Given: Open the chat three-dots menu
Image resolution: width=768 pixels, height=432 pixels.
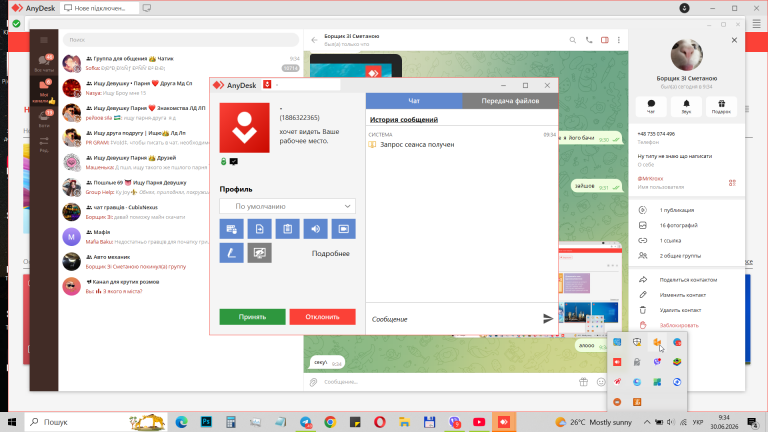Looking at the screenshot, I should point(619,40).
